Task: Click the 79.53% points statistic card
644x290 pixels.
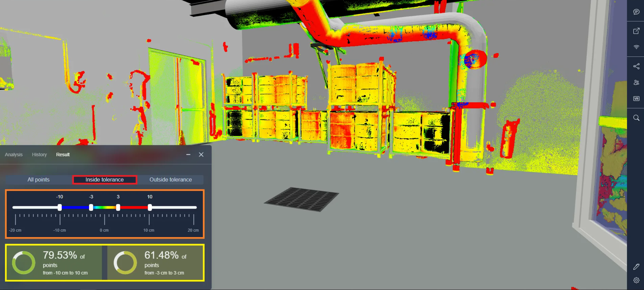Action: 54,263
